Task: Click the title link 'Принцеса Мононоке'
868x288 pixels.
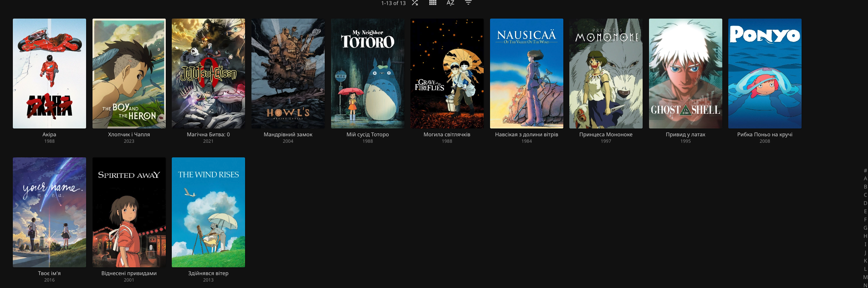Action: coord(606,135)
